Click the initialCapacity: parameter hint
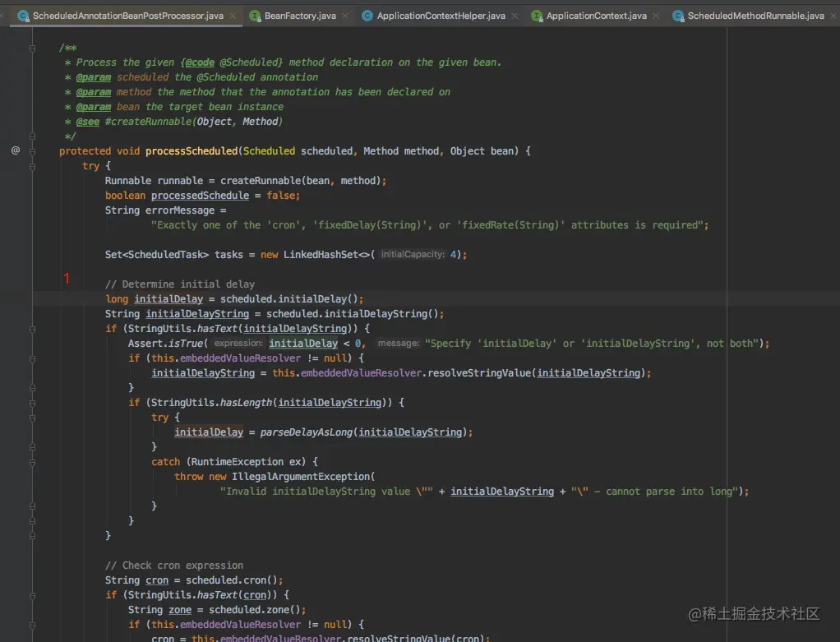840x642 pixels. (x=413, y=255)
